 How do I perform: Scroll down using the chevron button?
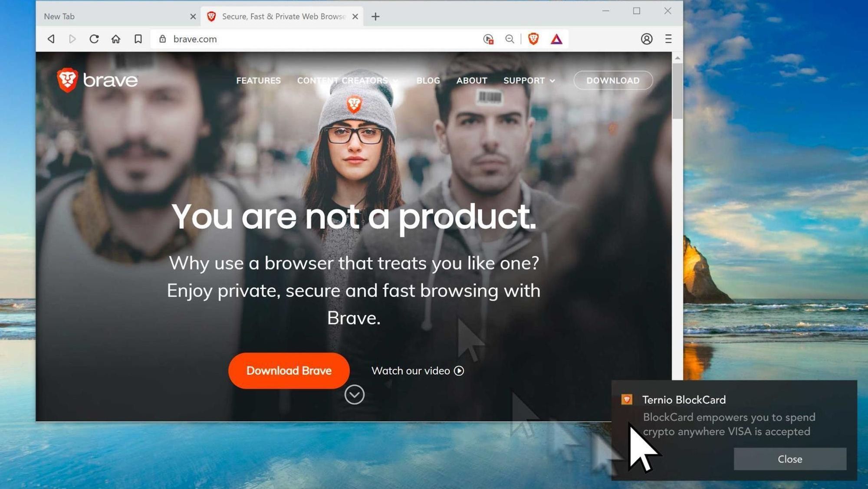pyautogui.click(x=354, y=394)
